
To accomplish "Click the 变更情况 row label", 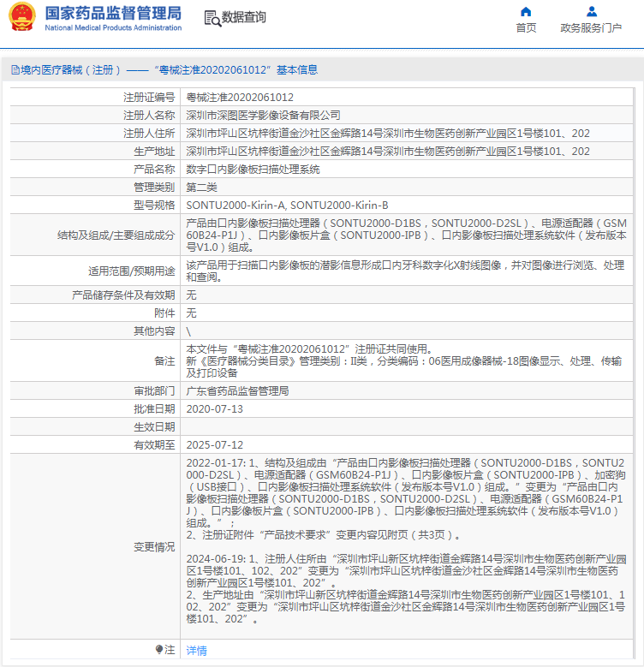I will (154, 546).
